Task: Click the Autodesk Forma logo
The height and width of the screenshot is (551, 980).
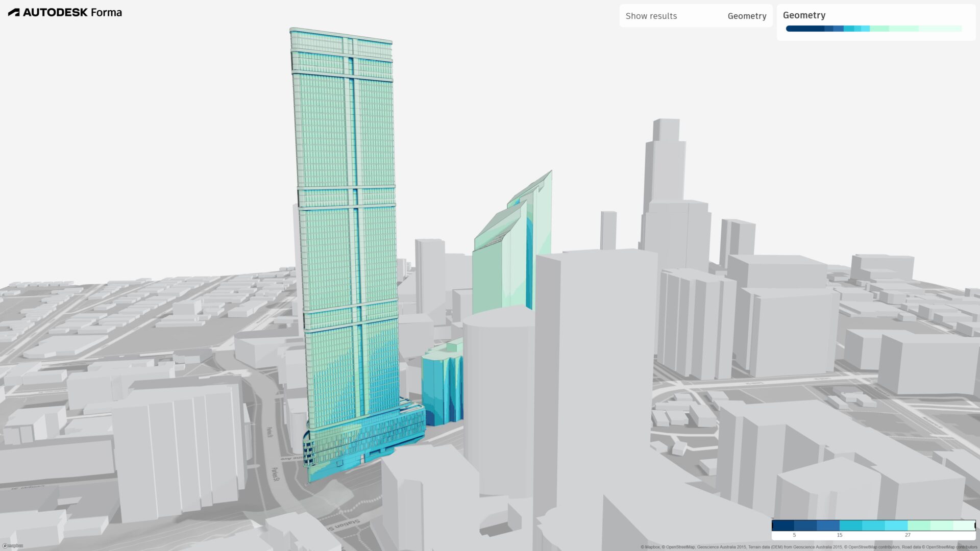Action: (x=65, y=12)
